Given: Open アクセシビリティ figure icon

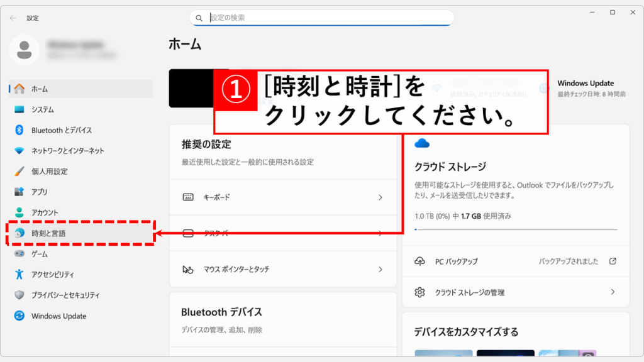Looking at the screenshot, I should coord(19,275).
